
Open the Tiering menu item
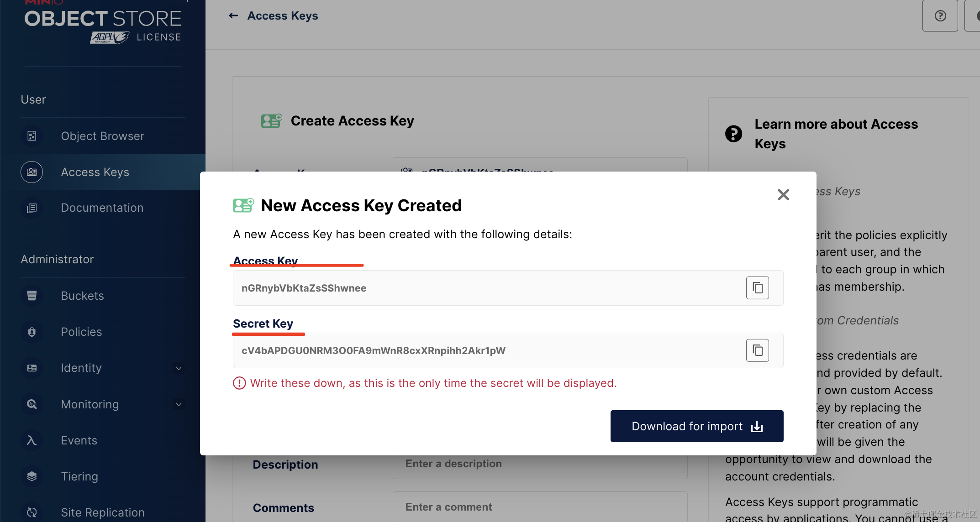(x=79, y=476)
